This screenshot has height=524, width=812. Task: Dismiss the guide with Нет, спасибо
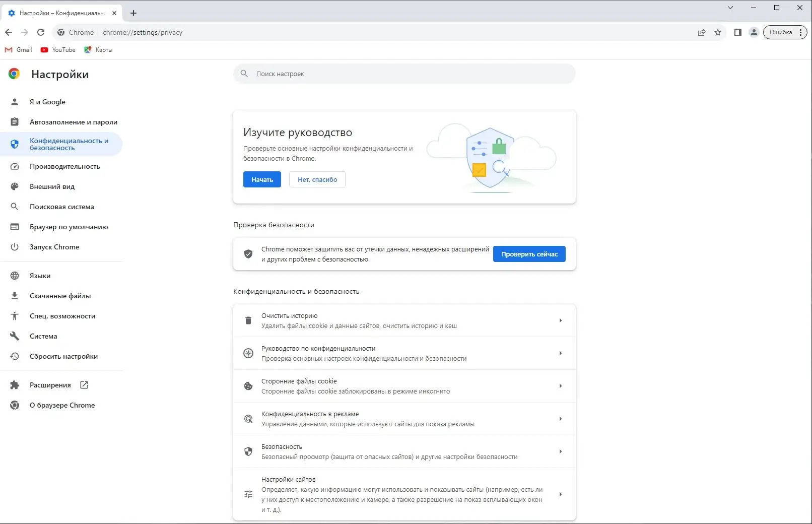(x=317, y=179)
